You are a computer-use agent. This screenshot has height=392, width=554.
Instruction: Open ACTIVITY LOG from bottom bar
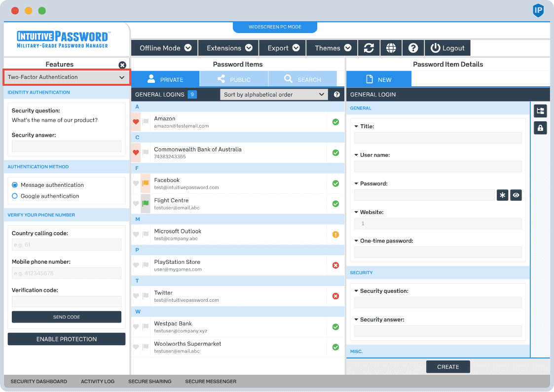[98, 382]
